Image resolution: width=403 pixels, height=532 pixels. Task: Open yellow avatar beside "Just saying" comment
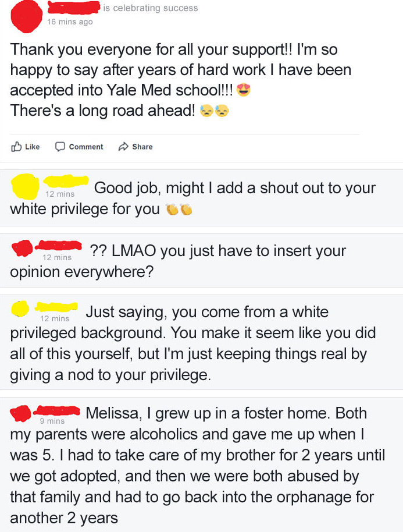coord(21,308)
